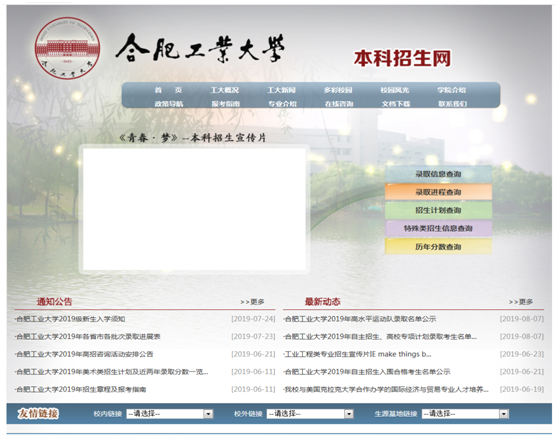The width and height of the screenshot is (558, 438).
Task: Open the 学院介绍 menu item
Action: [x=452, y=90]
